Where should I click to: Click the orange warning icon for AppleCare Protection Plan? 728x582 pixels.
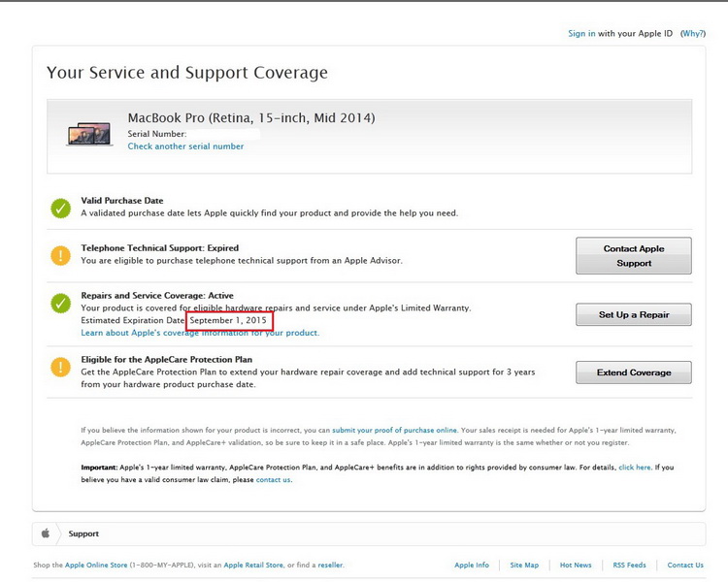[x=61, y=367]
